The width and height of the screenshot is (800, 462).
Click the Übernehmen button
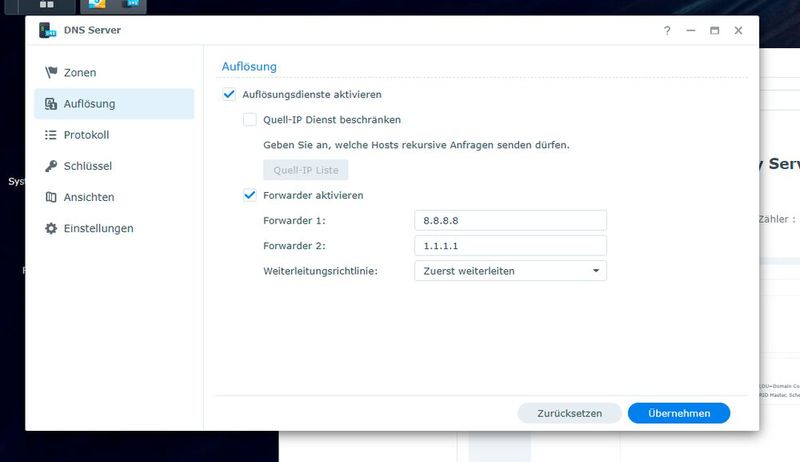[x=679, y=413]
